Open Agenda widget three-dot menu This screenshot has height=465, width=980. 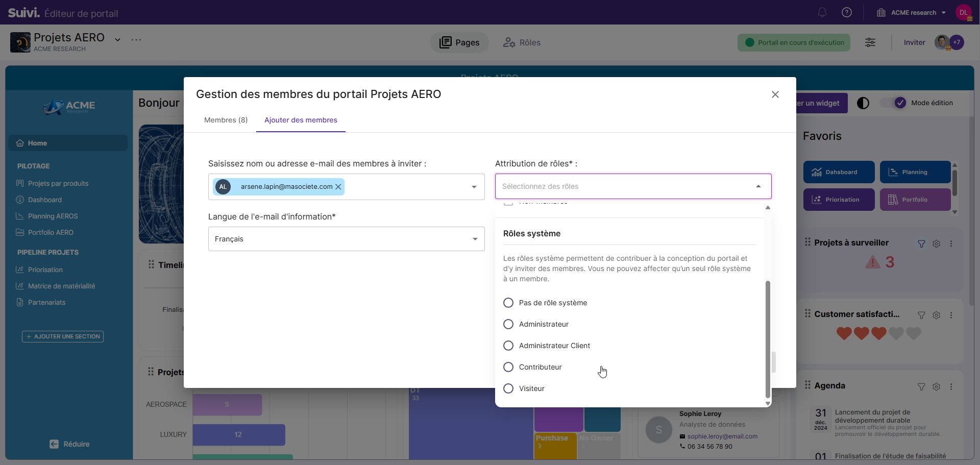click(x=951, y=387)
